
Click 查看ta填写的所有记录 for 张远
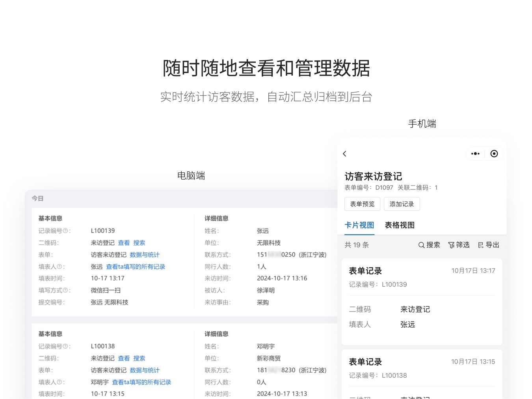click(136, 267)
